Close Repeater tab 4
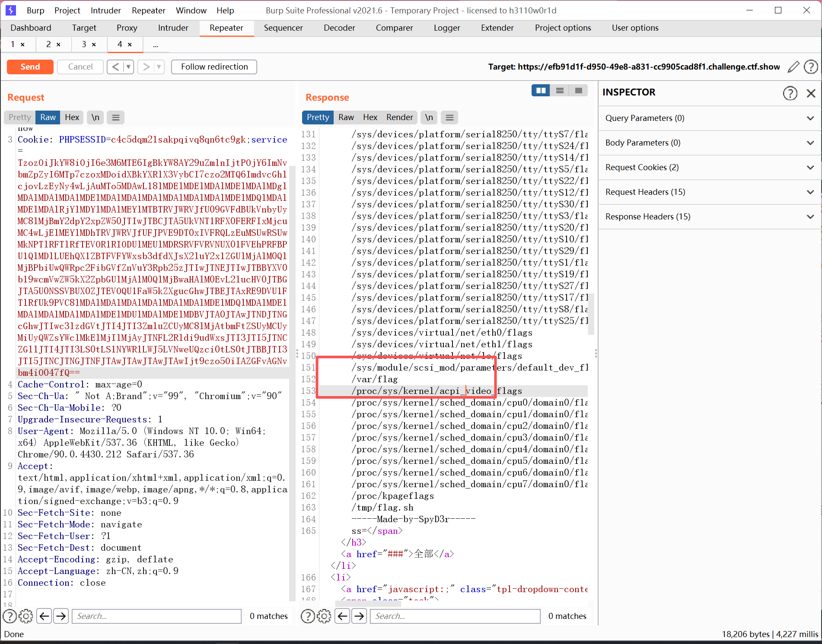Image resolution: width=822 pixels, height=644 pixels. pyautogui.click(x=130, y=44)
